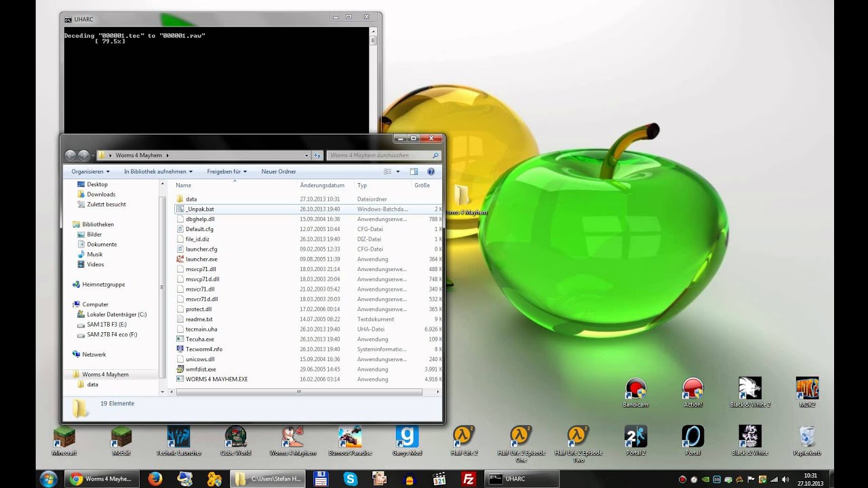Open the Black & White desktop icon
868x488 pixels.
point(750,441)
